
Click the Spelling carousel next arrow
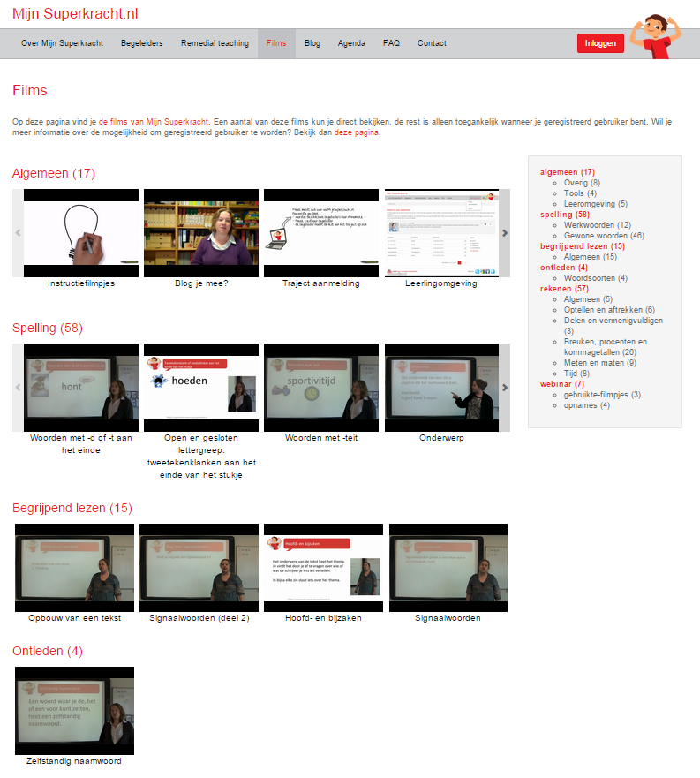click(505, 388)
